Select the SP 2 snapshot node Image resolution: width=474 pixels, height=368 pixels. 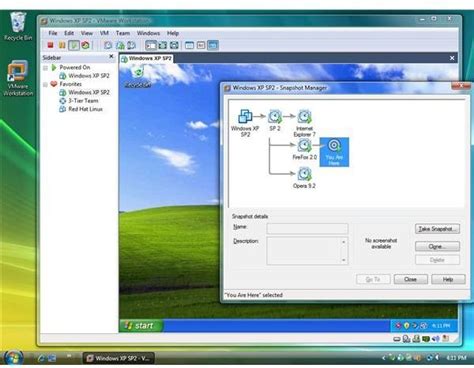tap(275, 120)
